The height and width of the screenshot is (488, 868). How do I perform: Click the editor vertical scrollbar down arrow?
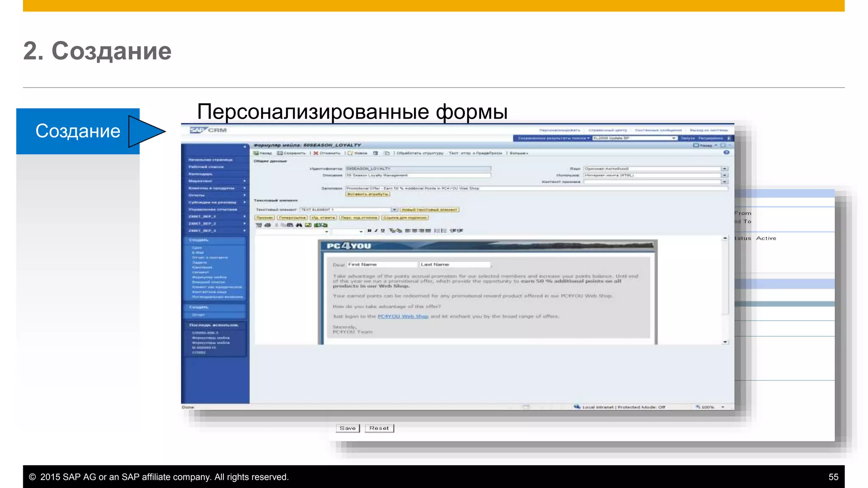(725, 342)
